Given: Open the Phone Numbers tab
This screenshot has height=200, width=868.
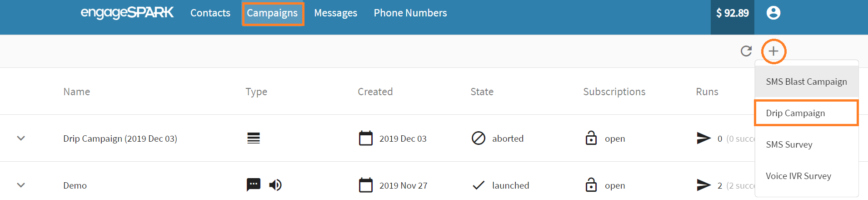Looking at the screenshot, I should coord(410,13).
